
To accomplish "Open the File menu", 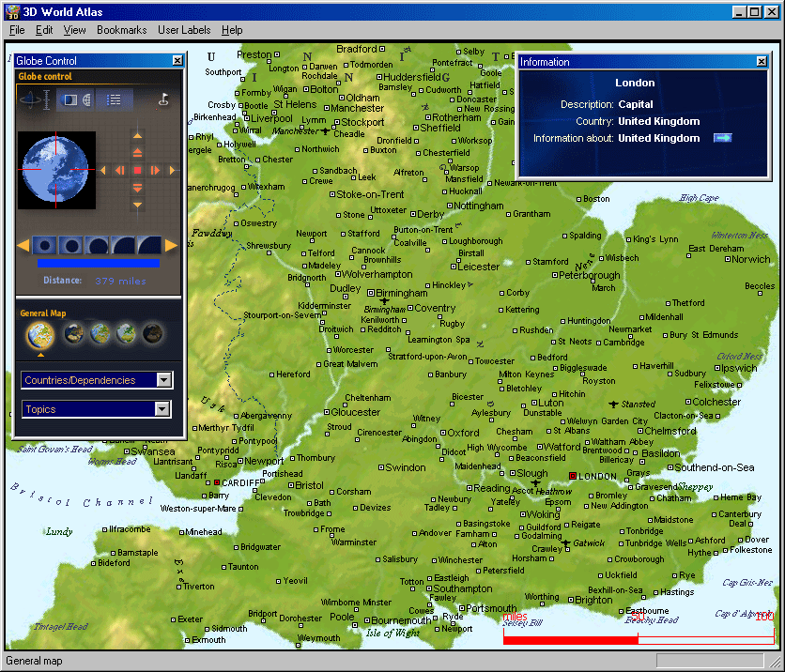I will [17, 30].
